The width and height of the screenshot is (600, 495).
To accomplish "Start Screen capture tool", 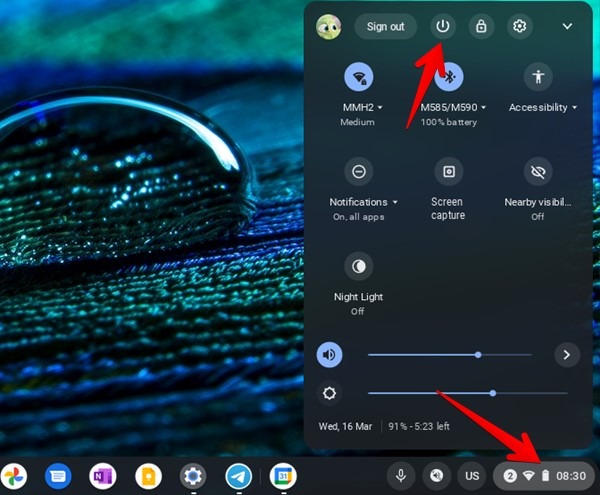I will [449, 171].
